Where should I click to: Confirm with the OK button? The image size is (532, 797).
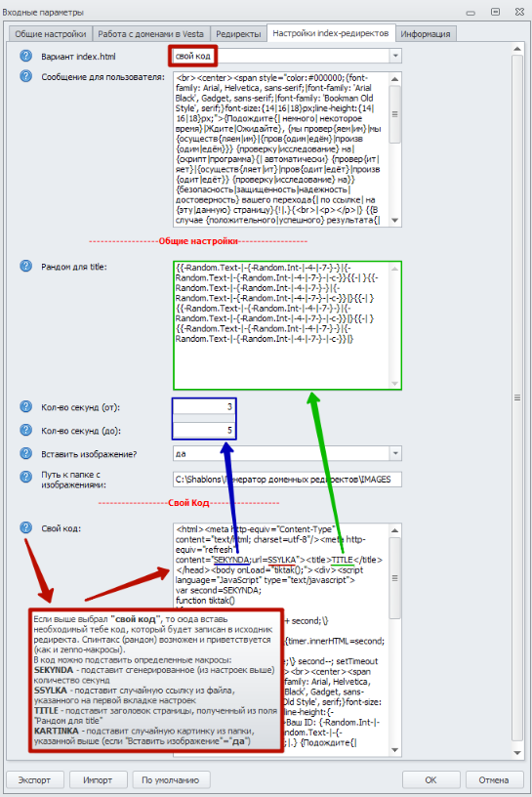click(x=430, y=779)
